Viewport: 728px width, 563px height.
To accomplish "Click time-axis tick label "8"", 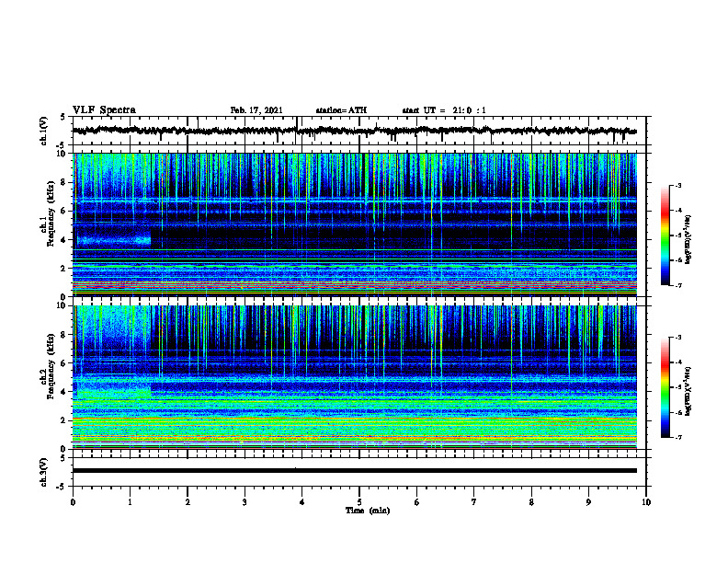I will pyautogui.click(x=531, y=502).
